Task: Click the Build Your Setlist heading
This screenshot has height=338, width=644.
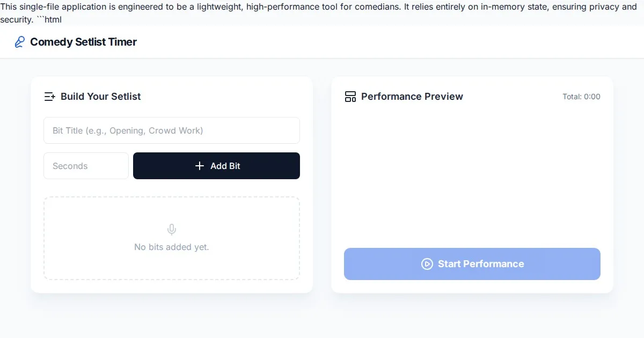Action: pyautogui.click(x=100, y=97)
